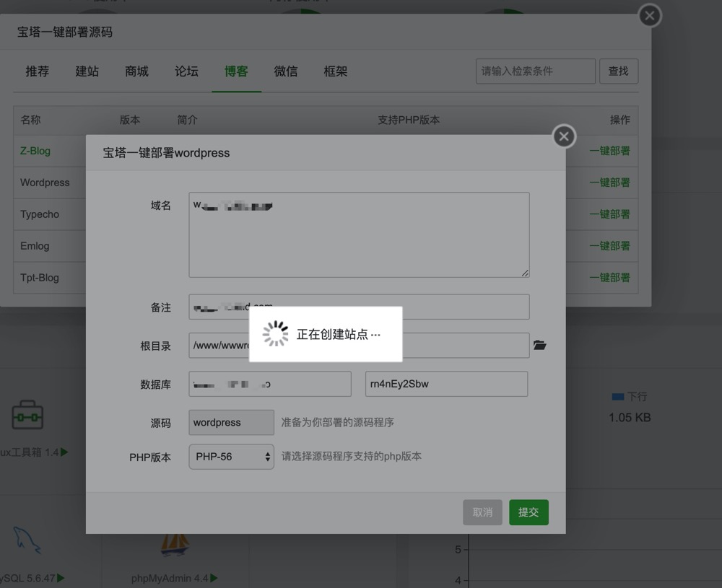Switch to the 论坛 tab
Viewport: 722px width, 588px height.
pos(186,71)
